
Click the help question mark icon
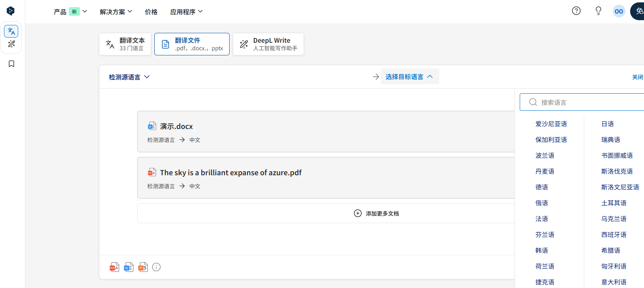point(576,11)
